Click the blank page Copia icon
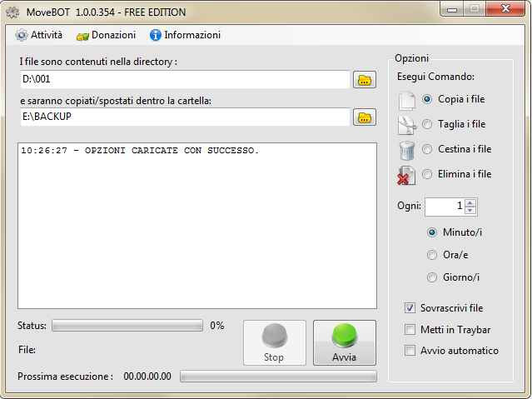This screenshot has height=399, width=532. [x=407, y=101]
